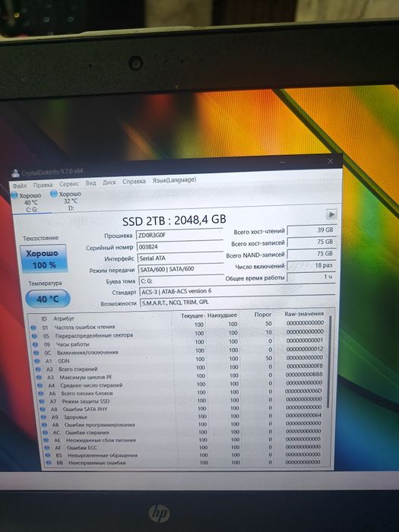Image resolution: width=399 pixels, height=532 pixels.
Task: Select the row text Неожиданные сбои питания
Action: click(x=100, y=440)
